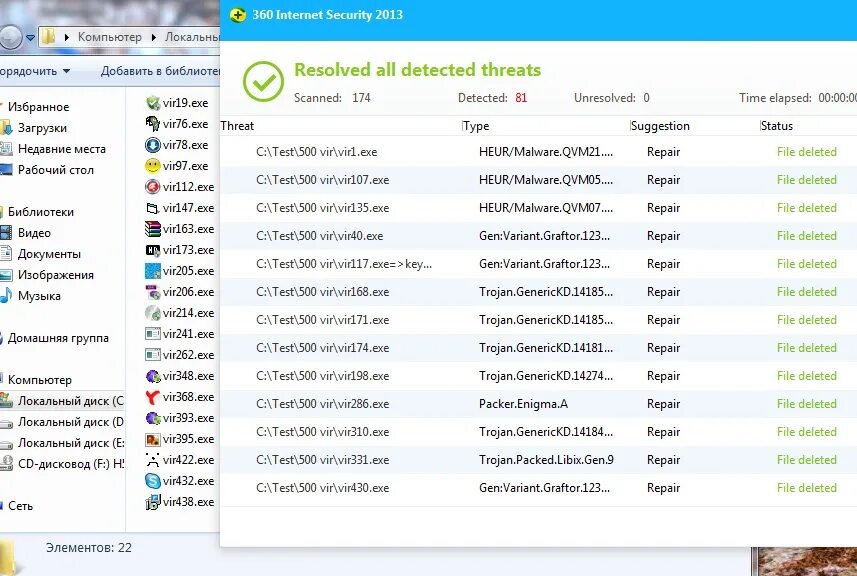Screen dimensions: 857x576
Task: Open Локальный диск (C:) in the sidebar
Action: coord(70,401)
